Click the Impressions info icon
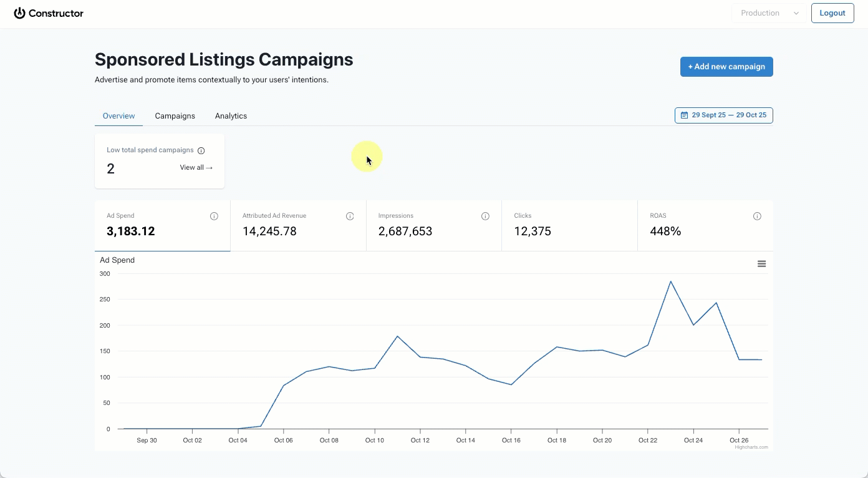The image size is (868, 478). (485, 217)
